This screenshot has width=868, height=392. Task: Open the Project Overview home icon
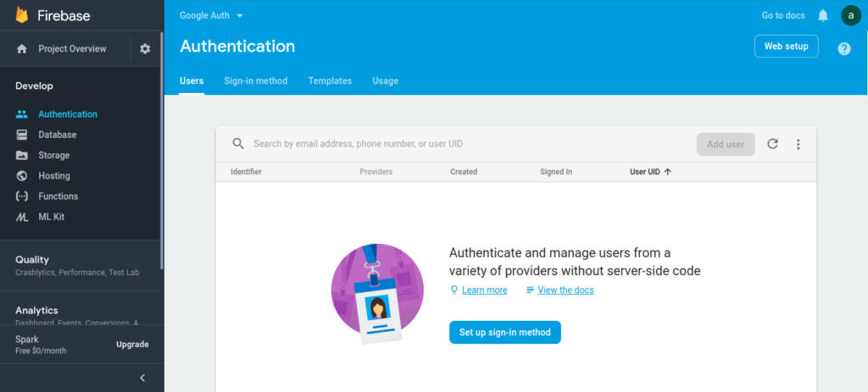point(21,49)
